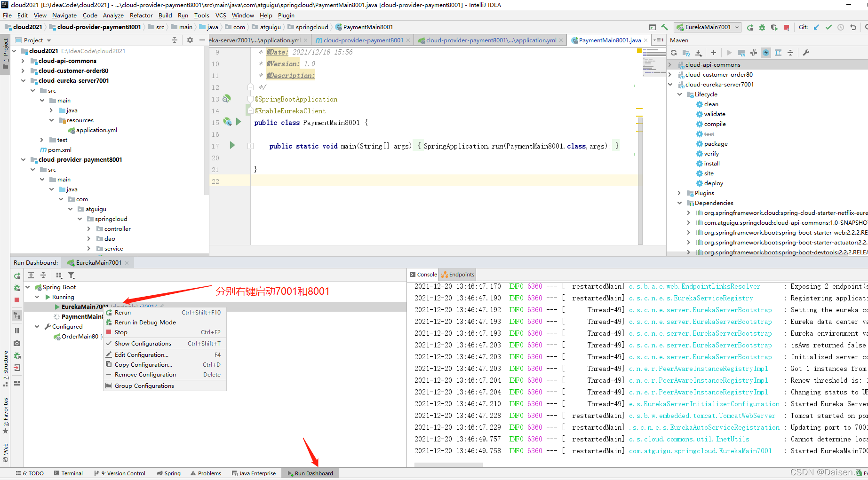Click the editor code minimap preview
The height and width of the screenshot is (480, 868).
click(654, 61)
